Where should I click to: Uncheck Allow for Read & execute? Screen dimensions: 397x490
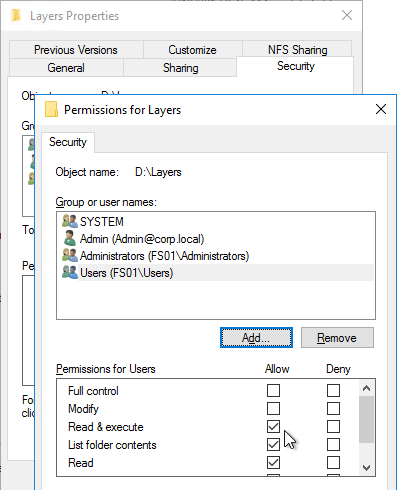[273, 426]
